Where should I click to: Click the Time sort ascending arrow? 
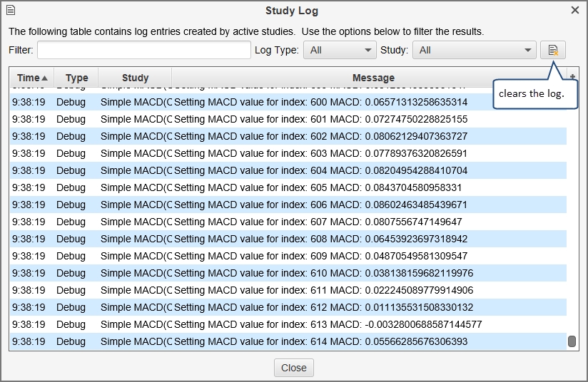click(x=45, y=78)
